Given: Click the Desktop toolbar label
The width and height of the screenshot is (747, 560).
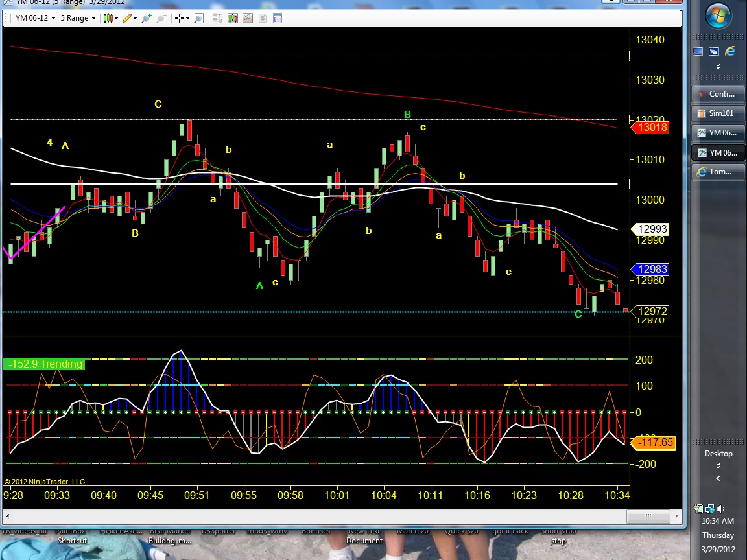Looking at the screenshot, I should click(x=718, y=453).
